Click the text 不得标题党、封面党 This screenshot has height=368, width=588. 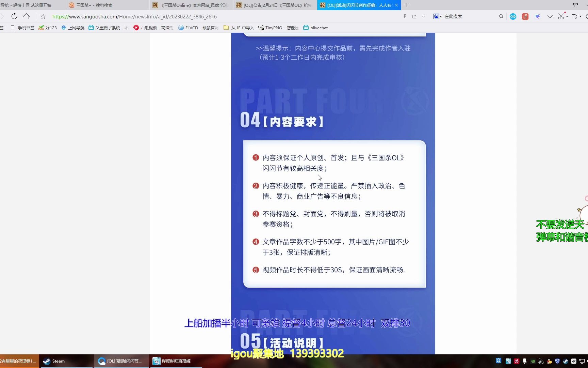pyautogui.click(x=293, y=214)
